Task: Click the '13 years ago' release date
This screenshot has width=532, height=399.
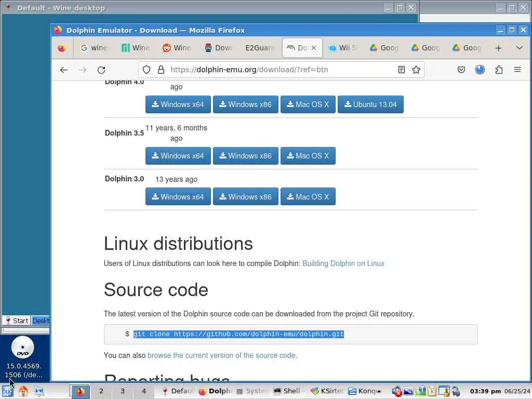Action: [x=177, y=179]
